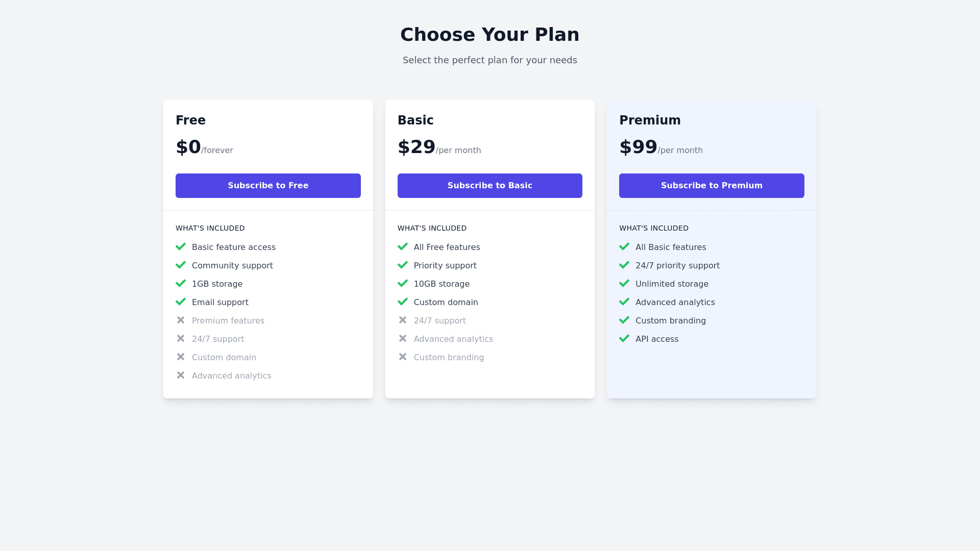Click the X icon next to Custom branding
Screen dimensions: 980x551
coord(403,357)
